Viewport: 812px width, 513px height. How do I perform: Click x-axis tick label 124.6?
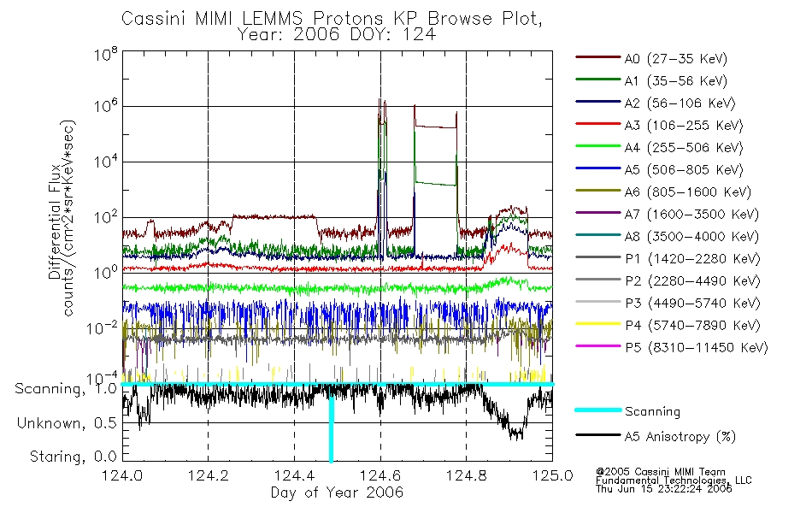click(x=380, y=475)
